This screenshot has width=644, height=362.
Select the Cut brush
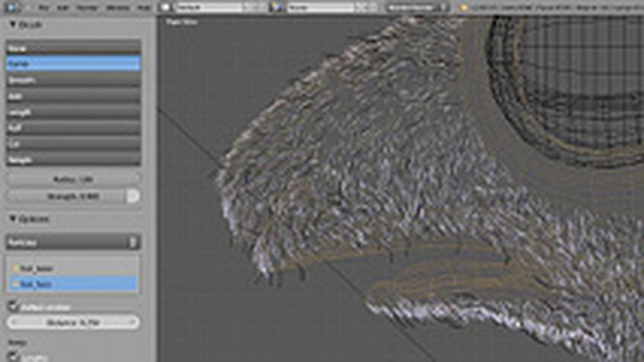coord(73,144)
